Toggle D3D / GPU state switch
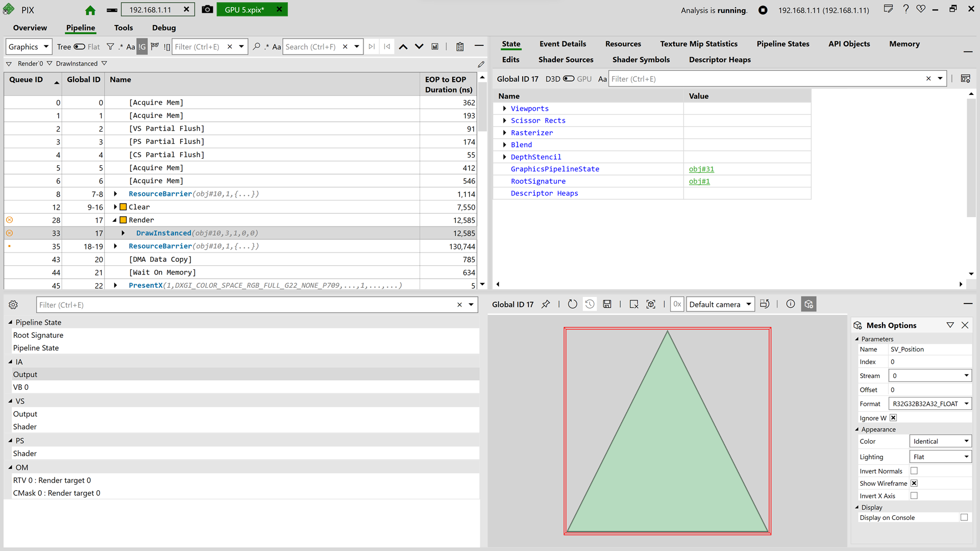Viewport: 980px width, 551px height. 569,79
